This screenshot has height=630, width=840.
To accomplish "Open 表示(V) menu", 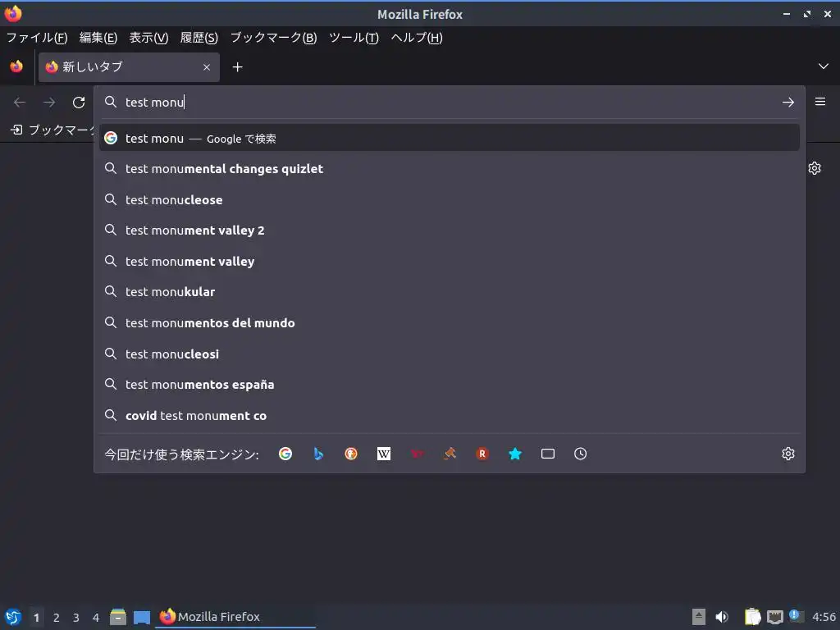I will (148, 38).
